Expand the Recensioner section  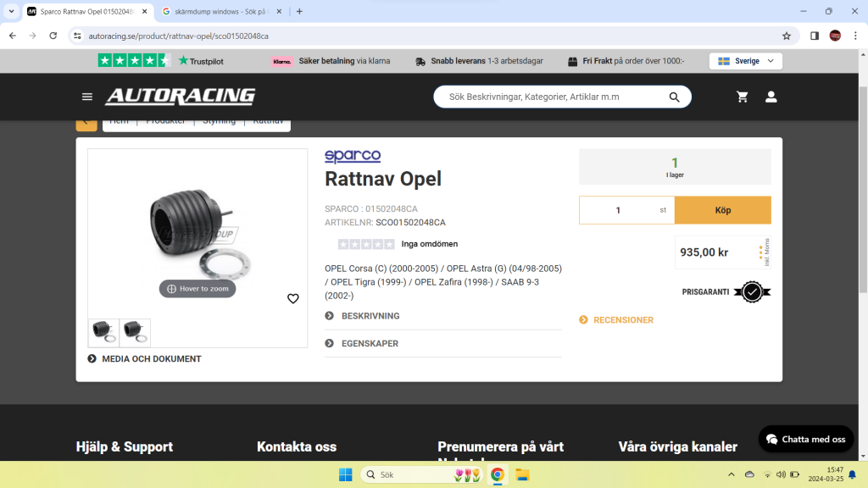pyautogui.click(x=616, y=319)
